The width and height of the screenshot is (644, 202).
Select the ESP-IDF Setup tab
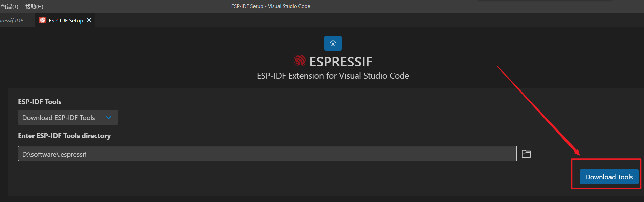(65, 20)
